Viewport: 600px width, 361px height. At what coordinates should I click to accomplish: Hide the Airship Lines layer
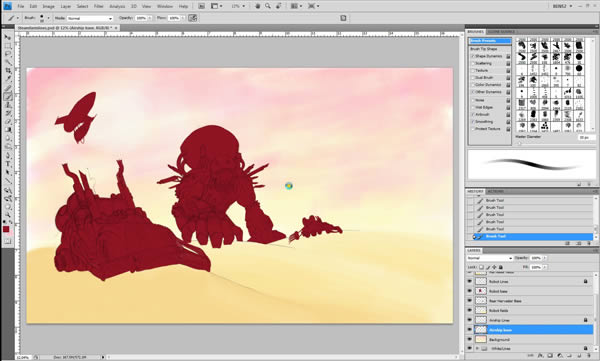point(470,320)
